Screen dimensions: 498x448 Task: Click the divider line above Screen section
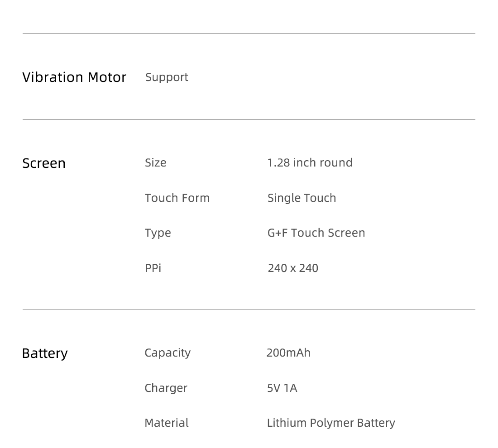[x=249, y=120]
